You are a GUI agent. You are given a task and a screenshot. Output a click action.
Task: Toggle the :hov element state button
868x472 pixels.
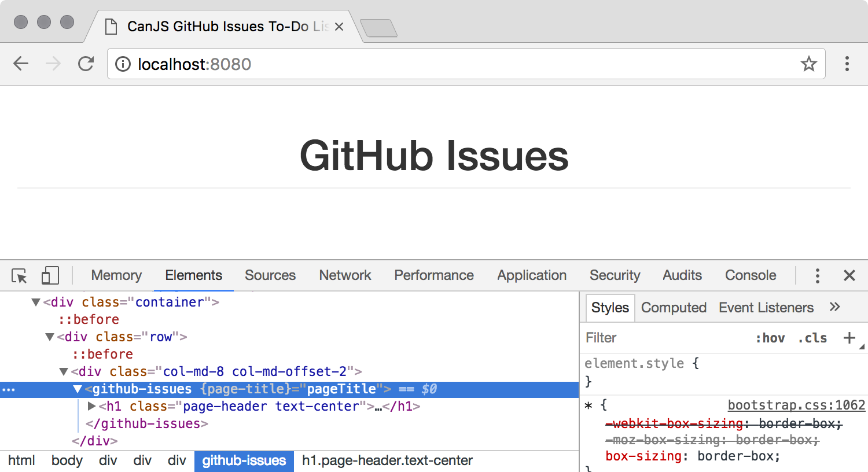click(770, 338)
